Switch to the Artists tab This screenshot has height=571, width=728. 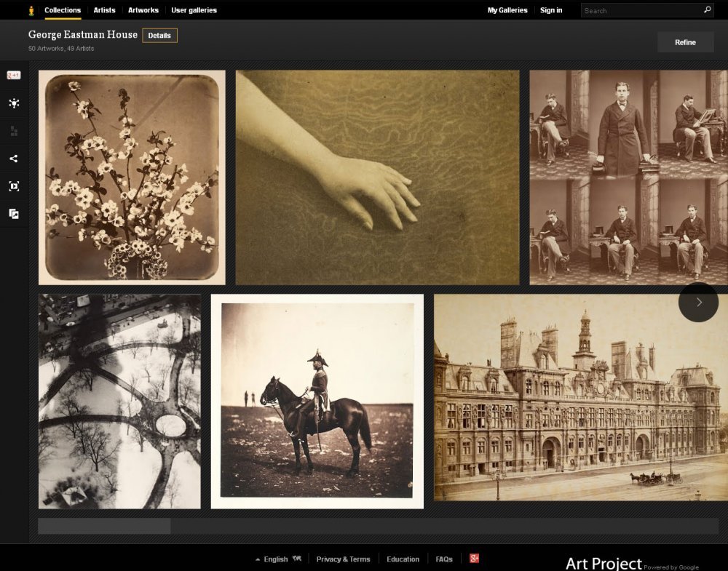pos(104,10)
